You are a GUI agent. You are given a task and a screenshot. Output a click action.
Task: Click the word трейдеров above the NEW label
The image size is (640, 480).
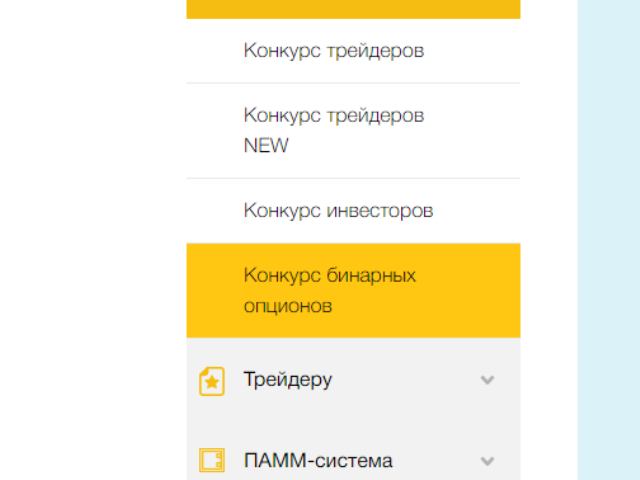[x=376, y=116]
